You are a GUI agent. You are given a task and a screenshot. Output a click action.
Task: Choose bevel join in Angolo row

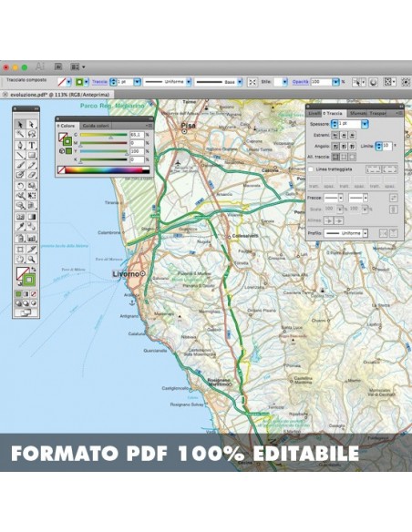pyautogui.click(x=352, y=147)
